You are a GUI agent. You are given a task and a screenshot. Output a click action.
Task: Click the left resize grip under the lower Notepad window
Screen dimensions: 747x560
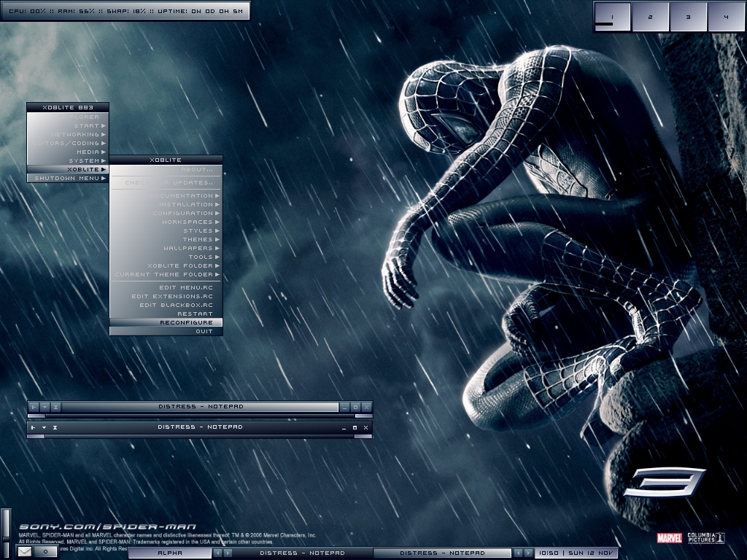(36, 436)
